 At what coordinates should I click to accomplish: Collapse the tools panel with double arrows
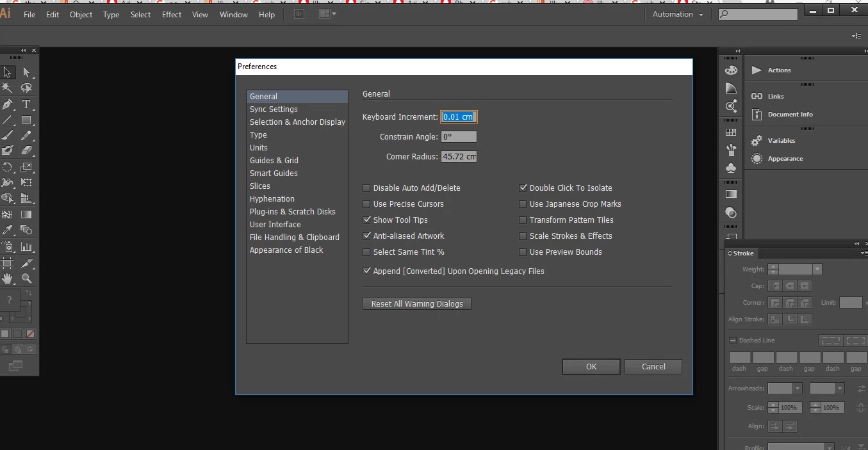(24, 51)
